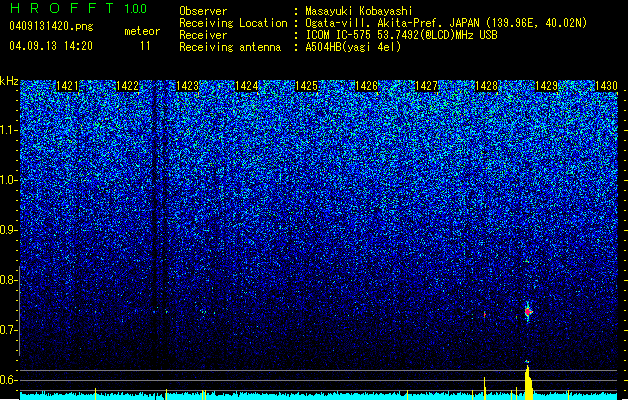Click the kHz axis unit label
This screenshot has height=400, width=629.
click(9, 81)
